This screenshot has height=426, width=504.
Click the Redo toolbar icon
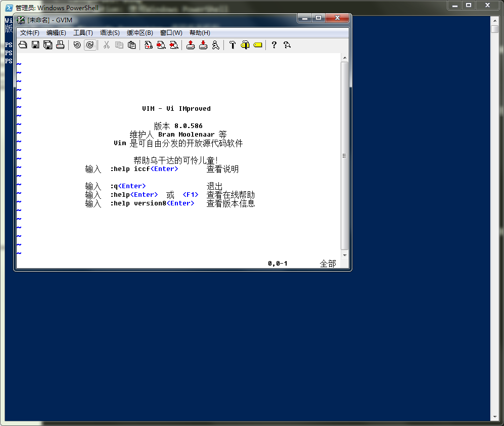point(90,45)
